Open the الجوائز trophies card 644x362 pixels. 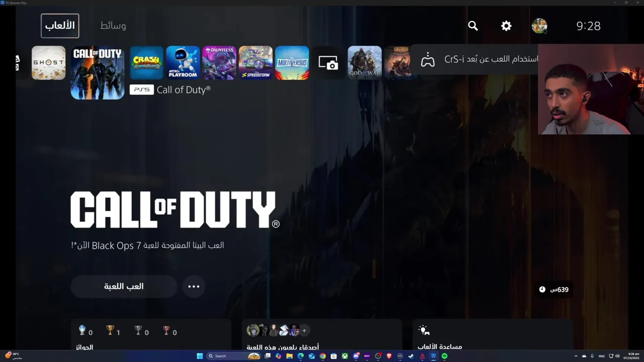coord(151,335)
